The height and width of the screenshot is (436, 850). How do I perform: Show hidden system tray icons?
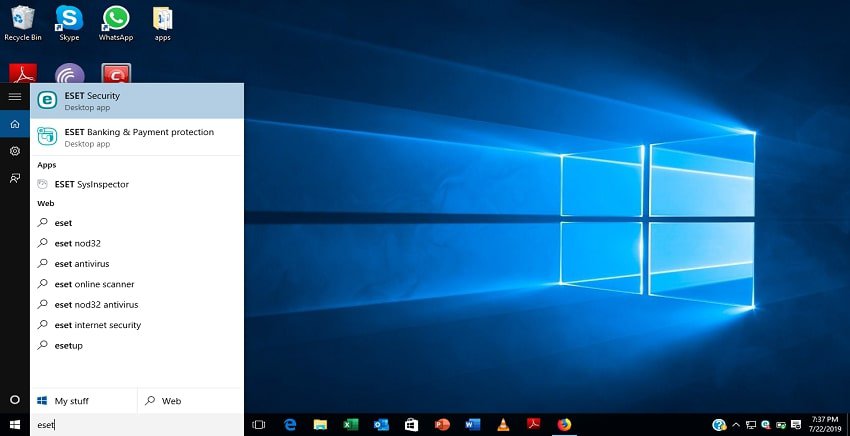(x=736, y=425)
